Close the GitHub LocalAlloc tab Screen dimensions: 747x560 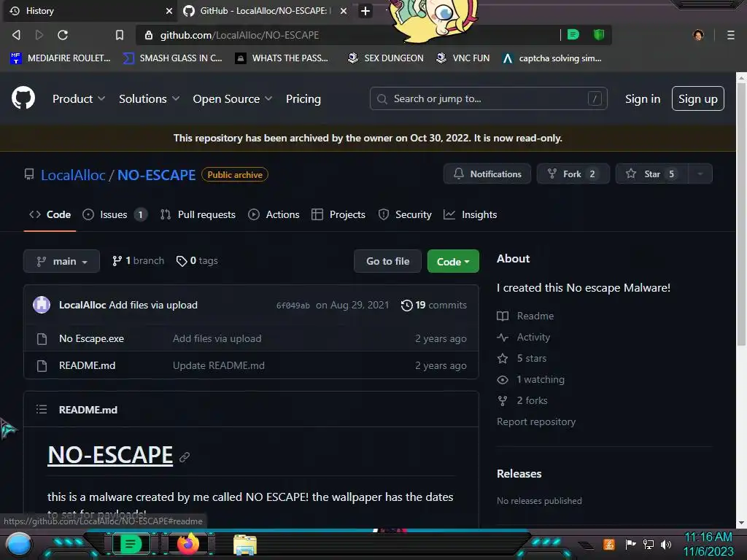(x=344, y=10)
